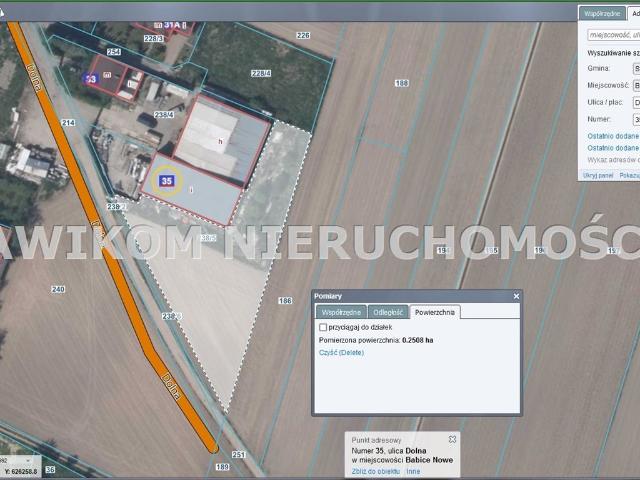Click the blue address marker 35
Viewport: 640px width, 480px height.
click(167, 181)
